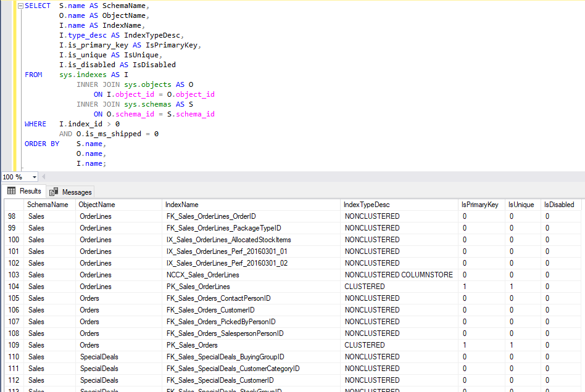This screenshot has width=585, height=392.
Task: Select the IndexTypeDesc column header
Action: coord(367,205)
